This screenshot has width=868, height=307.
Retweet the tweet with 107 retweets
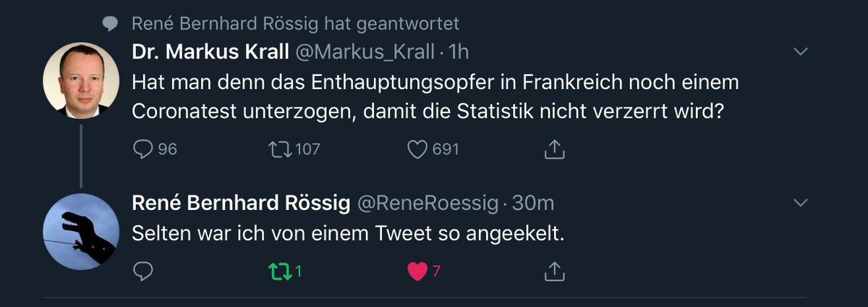[x=278, y=149]
